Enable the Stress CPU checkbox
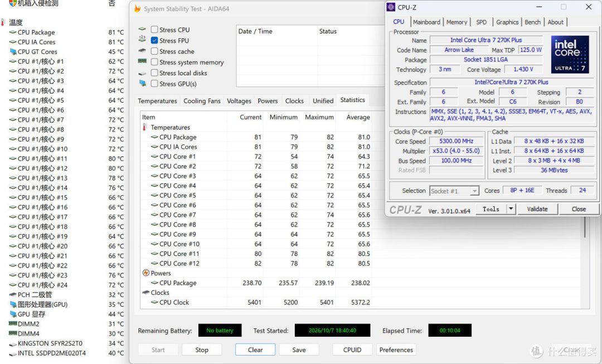Screen dimensions: 602x364 (154, 30)
